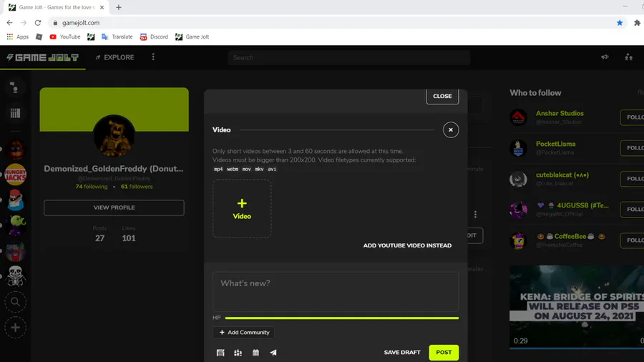Open the top chat icon in left sidebar
Image resolution: width=644 pixels, height=362 pixels.
pos(15,87)
